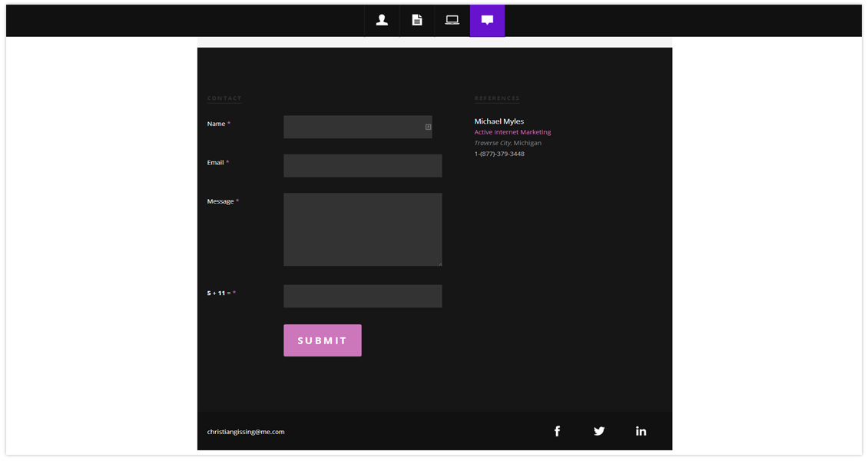
Task: Visit the Facebook page via footer icon
Action: (557, 431)
